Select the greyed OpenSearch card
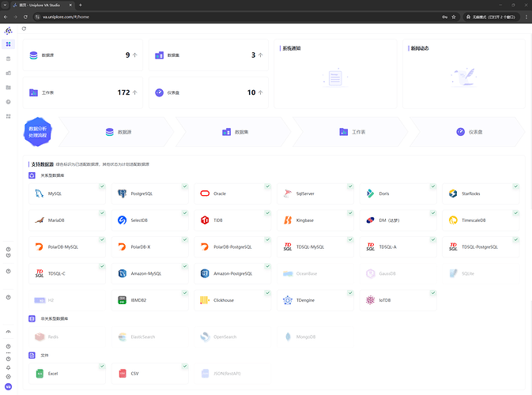The image size is (532, 395). pyautogui.click(x=232, y=337)
